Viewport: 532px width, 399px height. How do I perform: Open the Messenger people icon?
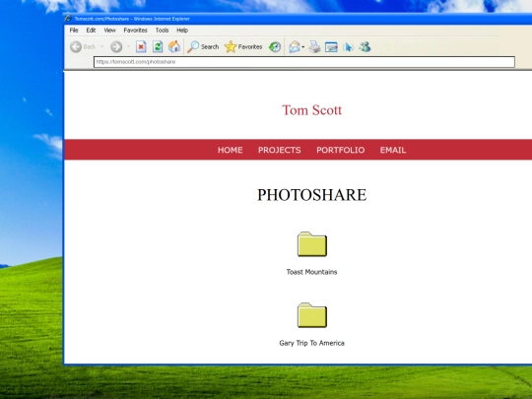[x=366, y=47]
